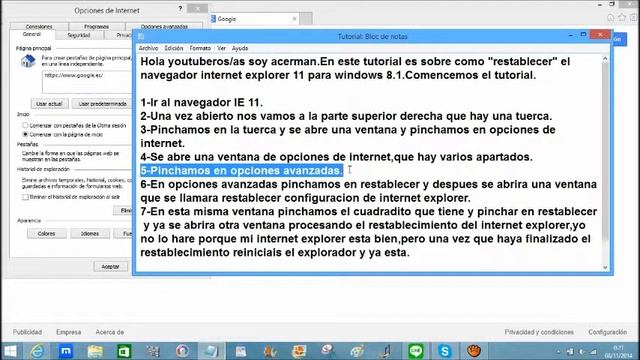Switch to the Seguridad tab
Screen dimensions: 640x360
click(78, 36)
